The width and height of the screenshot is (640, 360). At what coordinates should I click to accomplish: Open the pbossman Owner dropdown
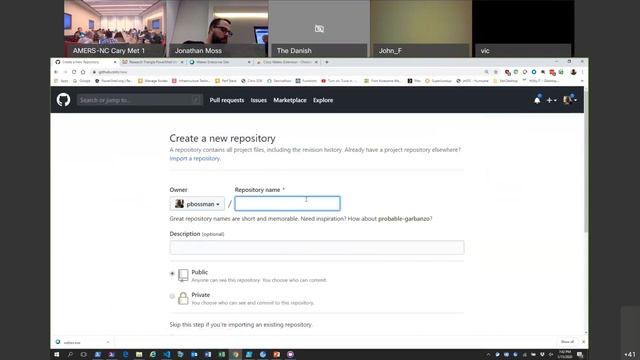tap(197, 204)
